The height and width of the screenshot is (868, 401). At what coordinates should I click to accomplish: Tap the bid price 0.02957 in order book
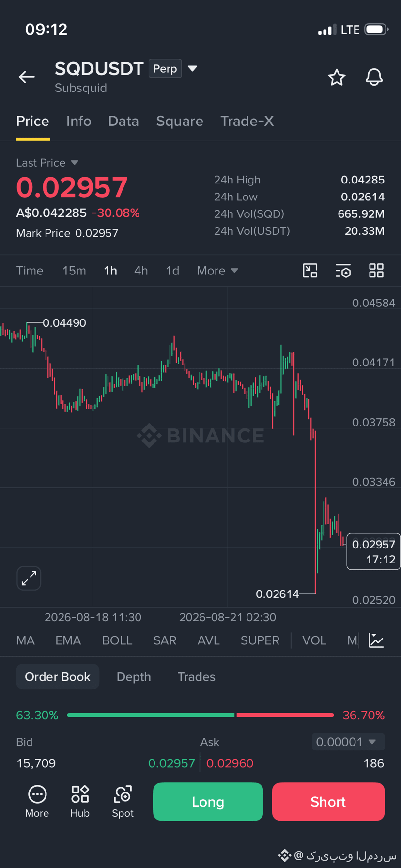[x=171, y=763]
